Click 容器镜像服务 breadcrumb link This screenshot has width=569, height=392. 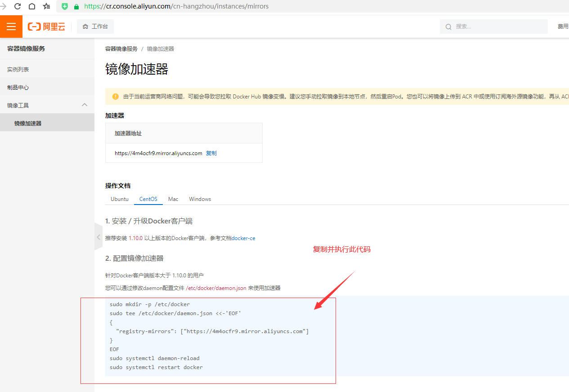121,49
